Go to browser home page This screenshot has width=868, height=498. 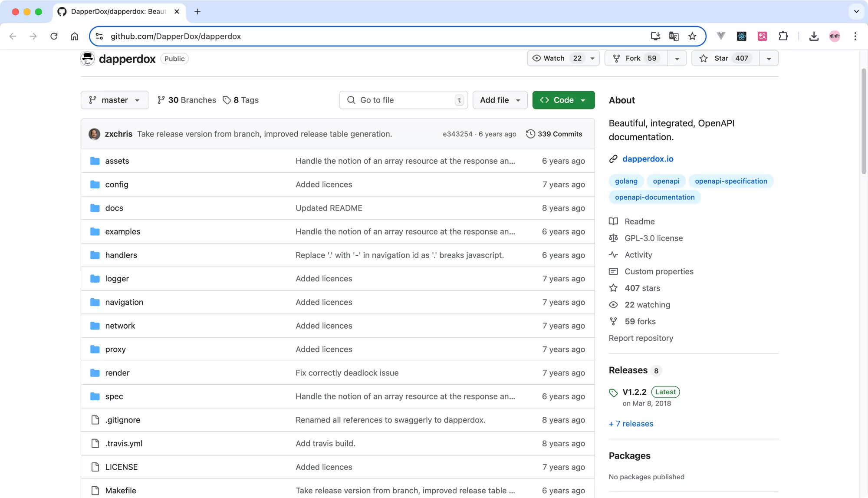pos(75,36)
